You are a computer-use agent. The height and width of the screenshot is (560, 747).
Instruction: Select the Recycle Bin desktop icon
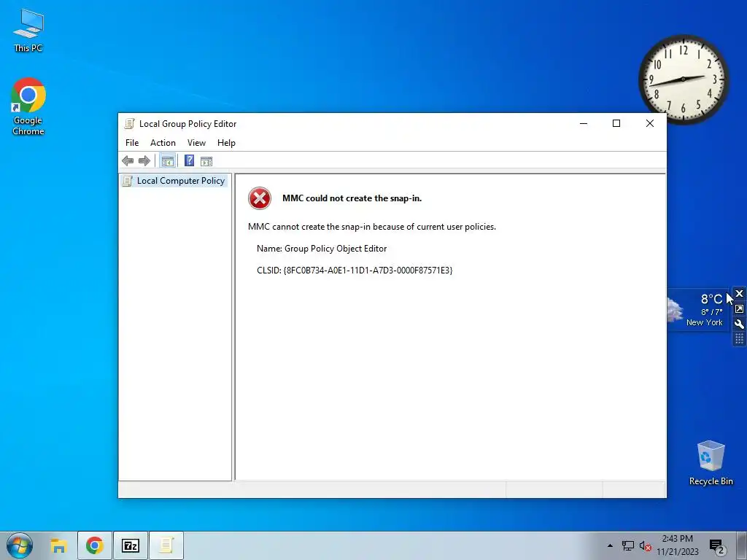(711, 463)
